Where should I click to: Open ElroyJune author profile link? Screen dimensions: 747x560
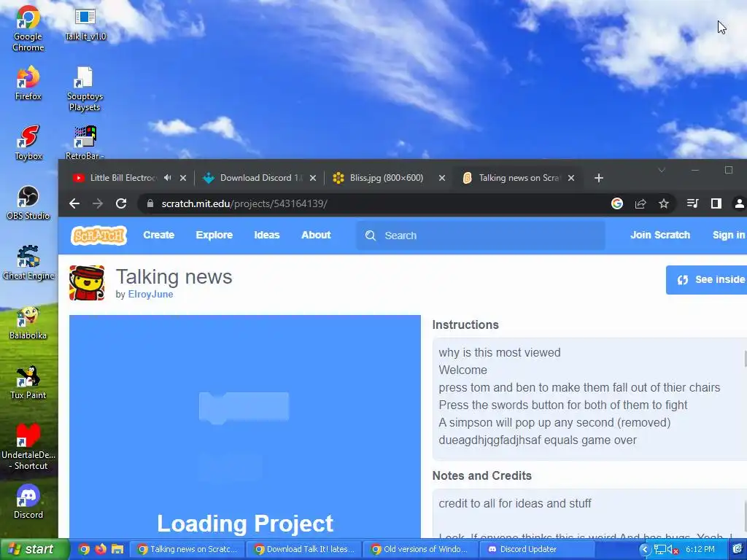[x=150, y=295]
